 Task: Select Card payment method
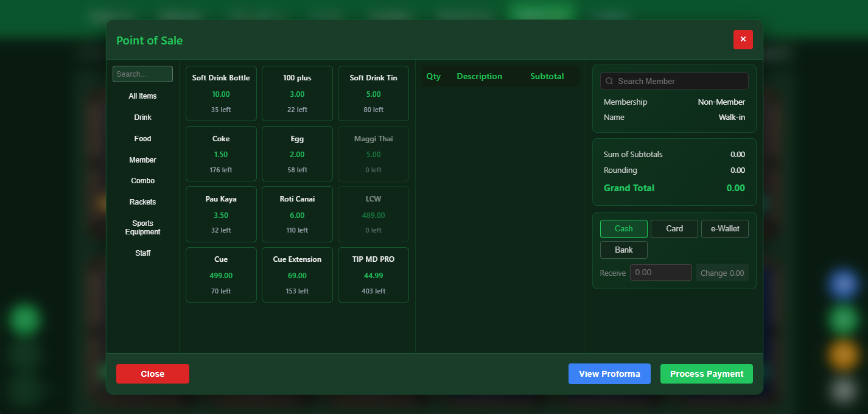click(x=674, y=229)
